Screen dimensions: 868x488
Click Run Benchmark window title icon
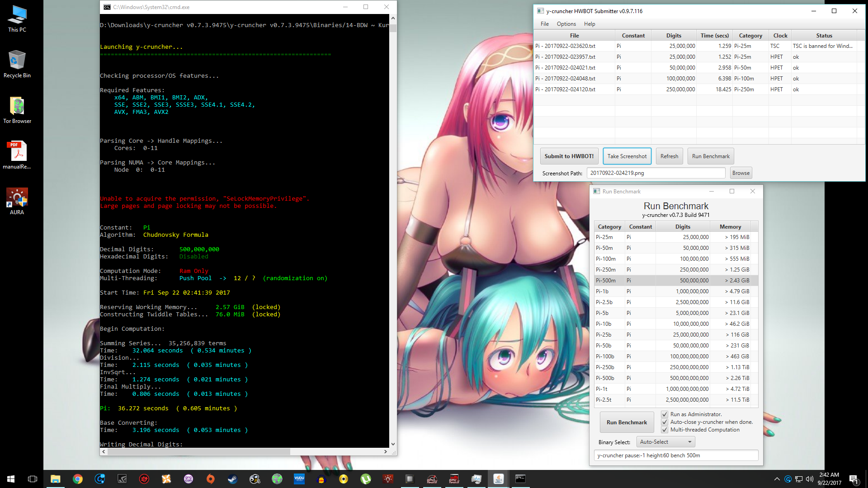pyautogui.click(x=596, y=191)
